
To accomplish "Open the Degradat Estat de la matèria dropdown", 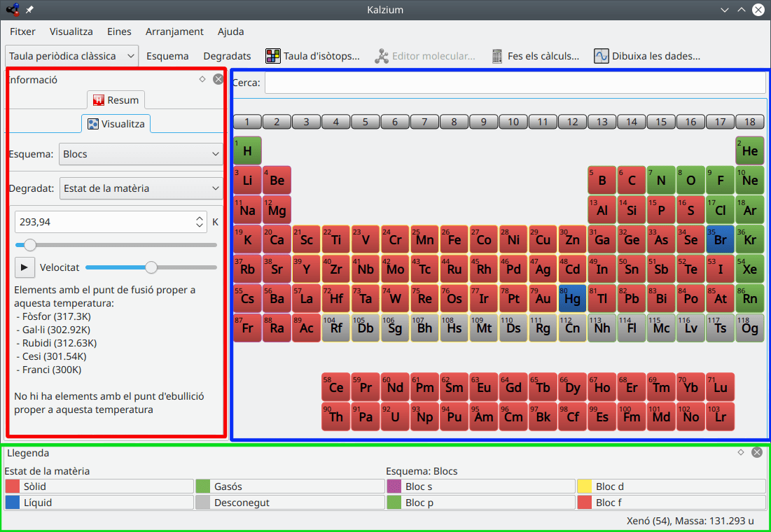I will click(x=140, y=188).
